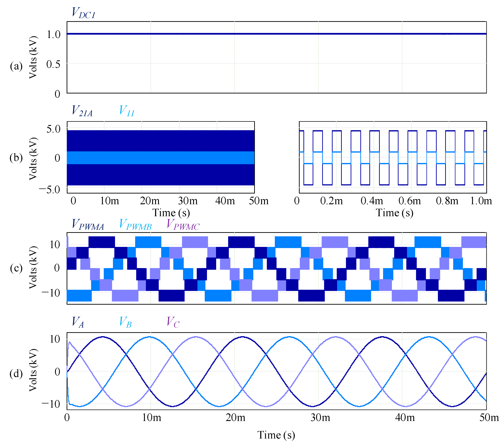504x443 pixels.
Task: Click the 20m tick under plot (b)
Action: point(150,201)
